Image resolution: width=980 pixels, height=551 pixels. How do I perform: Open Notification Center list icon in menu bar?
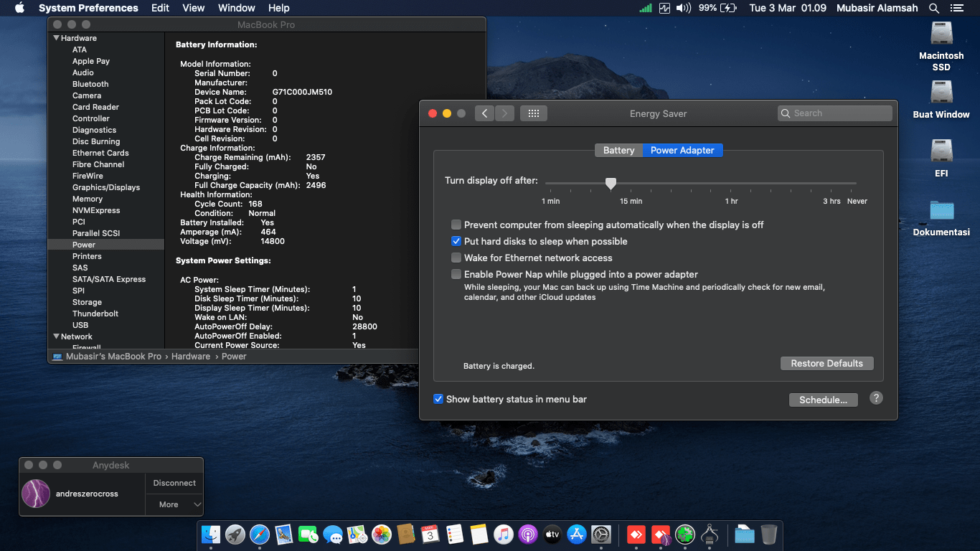coord(956,8)
